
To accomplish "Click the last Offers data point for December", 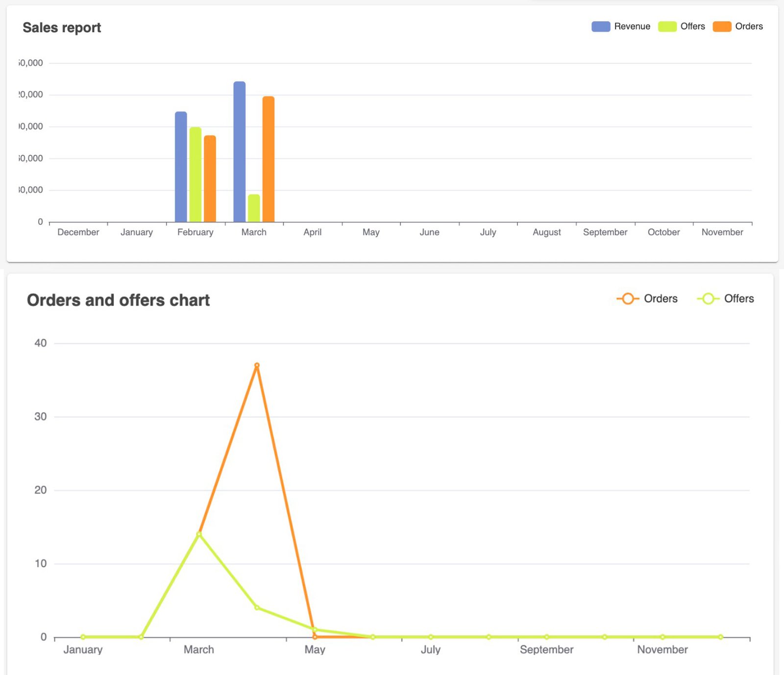I will pyautogui.click(x=720, y=637).
